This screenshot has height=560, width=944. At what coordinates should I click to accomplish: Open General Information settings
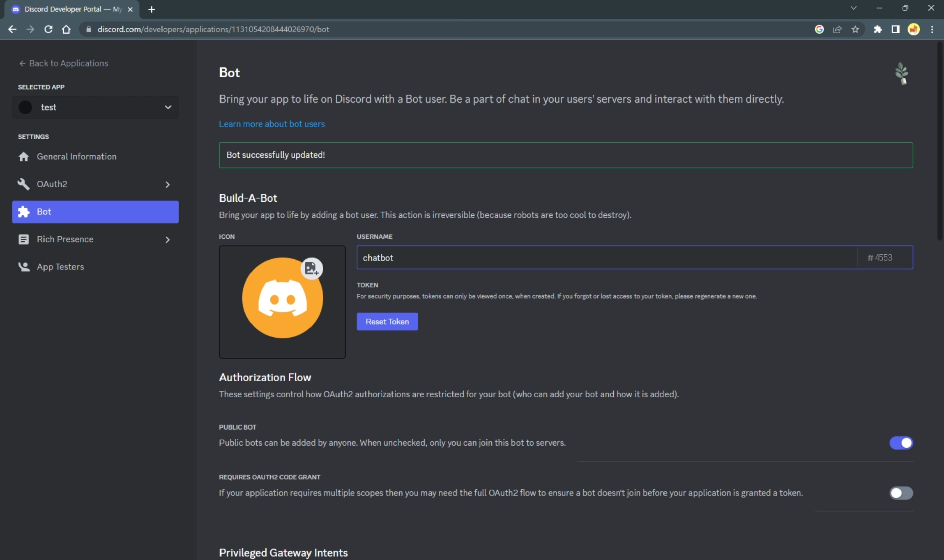coord(95,156)
